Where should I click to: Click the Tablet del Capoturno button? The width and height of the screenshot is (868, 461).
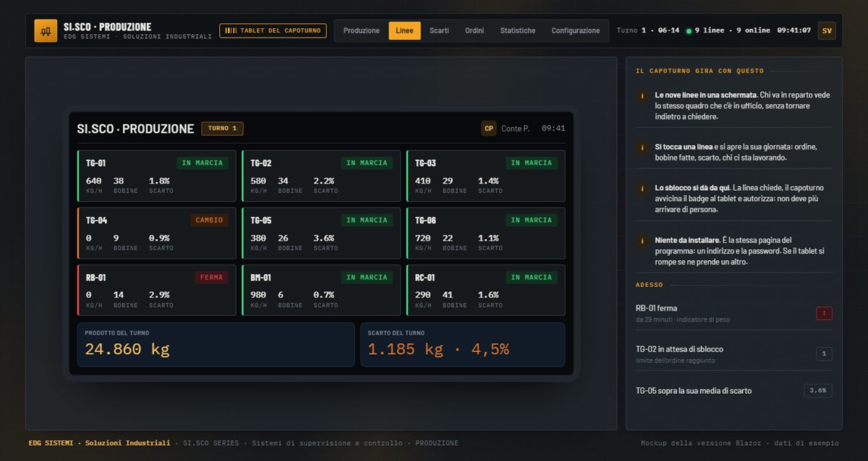273,30
